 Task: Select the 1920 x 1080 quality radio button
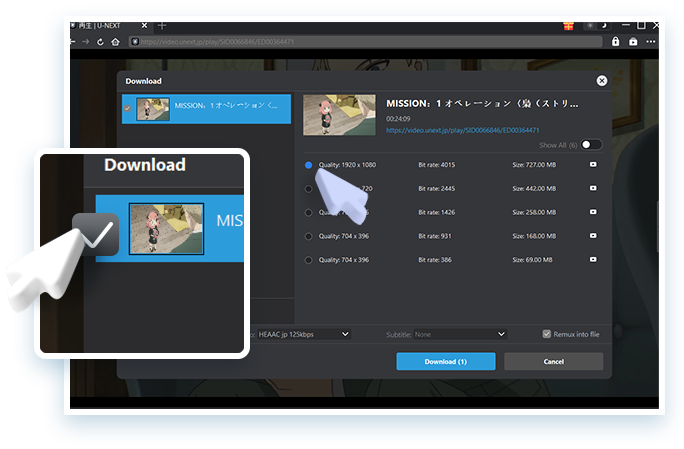point(308,165)
